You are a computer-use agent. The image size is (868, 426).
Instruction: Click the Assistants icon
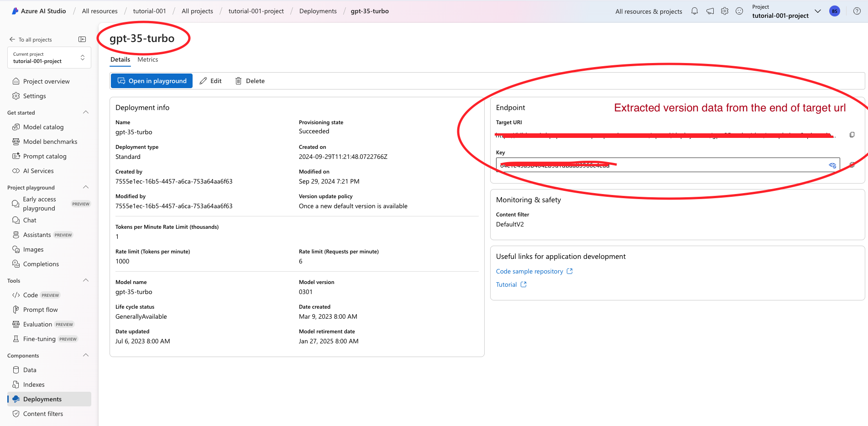[x=16, y=235]
